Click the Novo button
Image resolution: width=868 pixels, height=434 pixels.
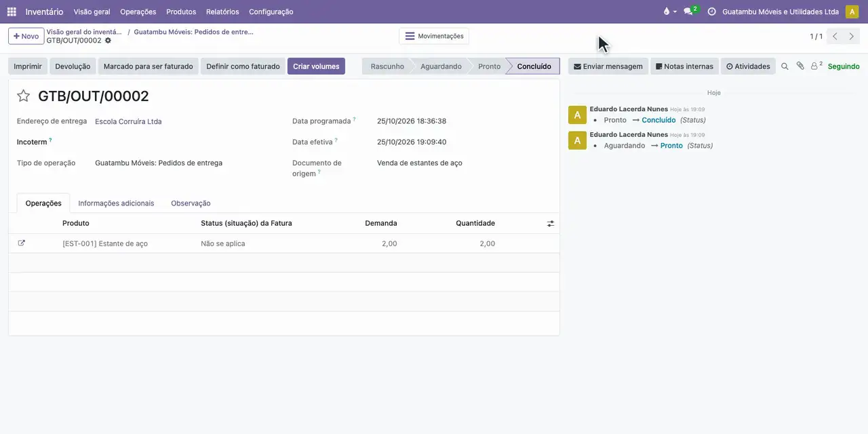26,36
